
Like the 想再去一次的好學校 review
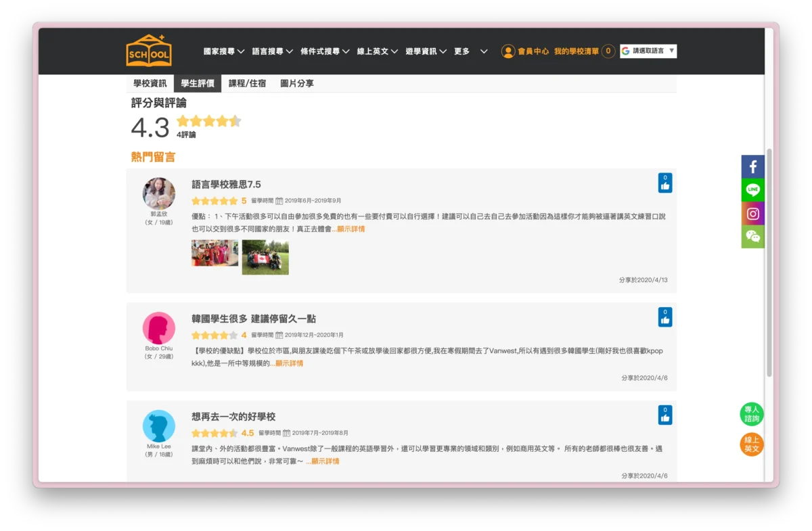(664, 415)
